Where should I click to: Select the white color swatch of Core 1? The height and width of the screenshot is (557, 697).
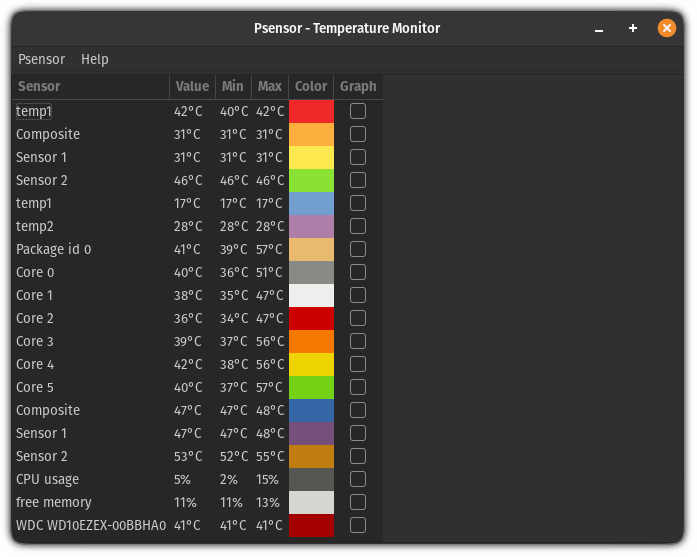[311, 295]
